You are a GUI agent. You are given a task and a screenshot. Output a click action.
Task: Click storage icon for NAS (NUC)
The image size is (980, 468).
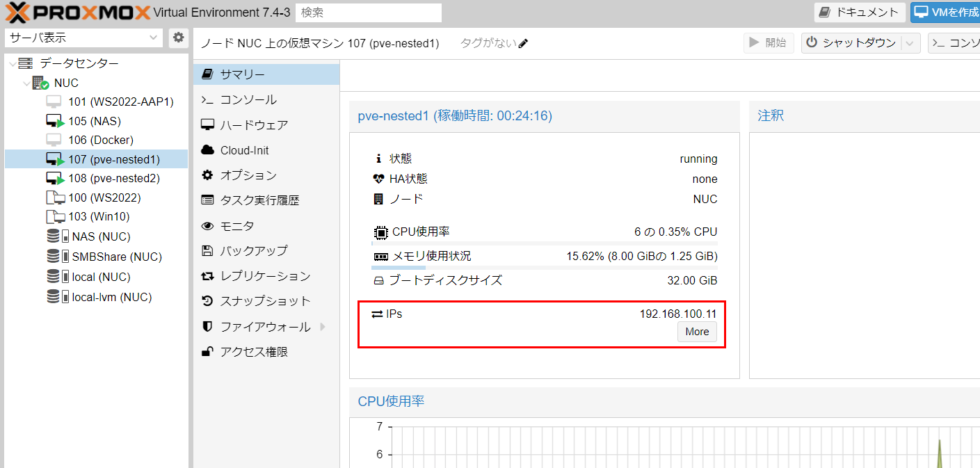[57, 236]
